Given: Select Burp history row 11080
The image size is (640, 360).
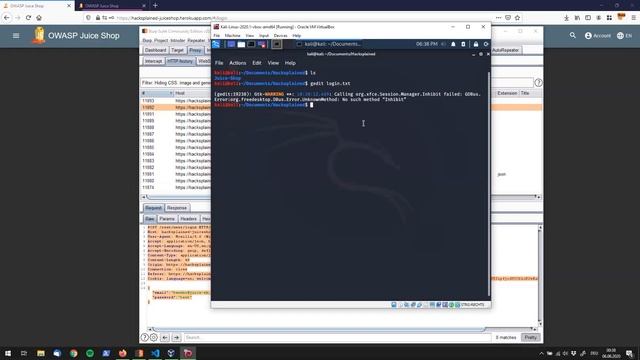Looking at the screenshot, I should point(176,180).
